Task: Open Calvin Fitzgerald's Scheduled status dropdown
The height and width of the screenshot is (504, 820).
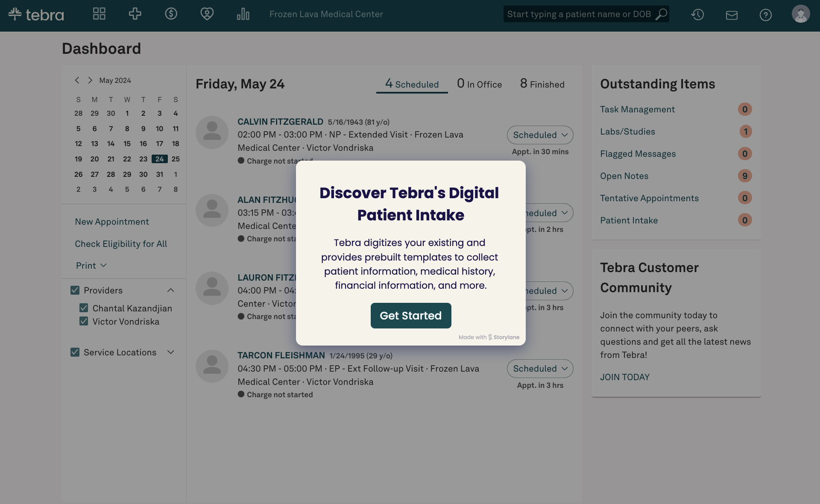Action: point(540,135)
